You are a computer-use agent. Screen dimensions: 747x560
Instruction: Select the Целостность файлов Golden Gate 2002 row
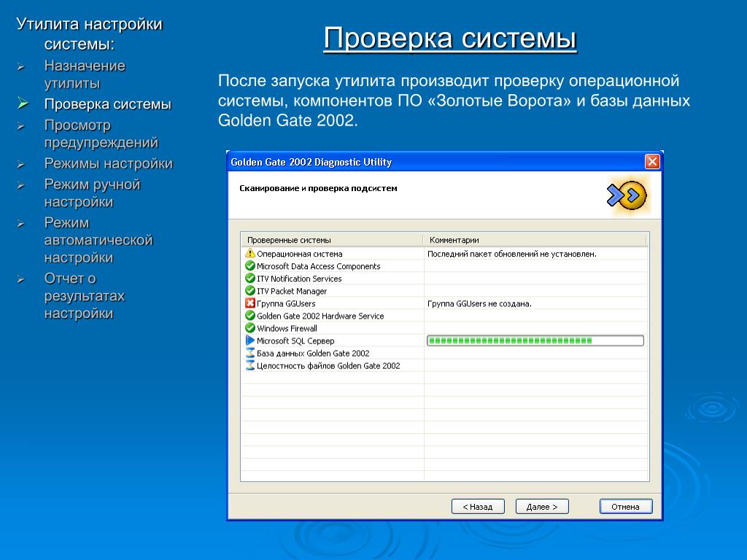tap(328, 366)
